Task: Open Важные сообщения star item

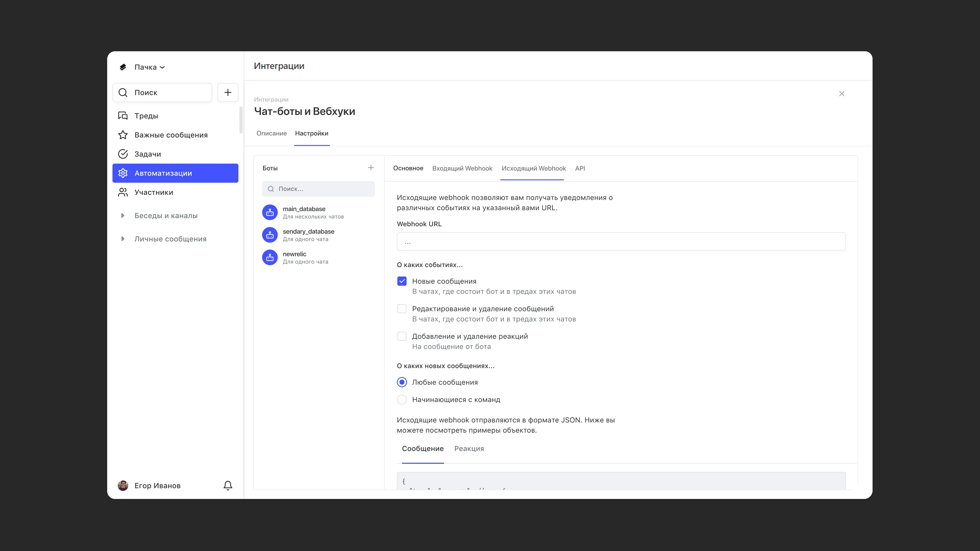Action: pyautogui.click(x=171, y=135)
